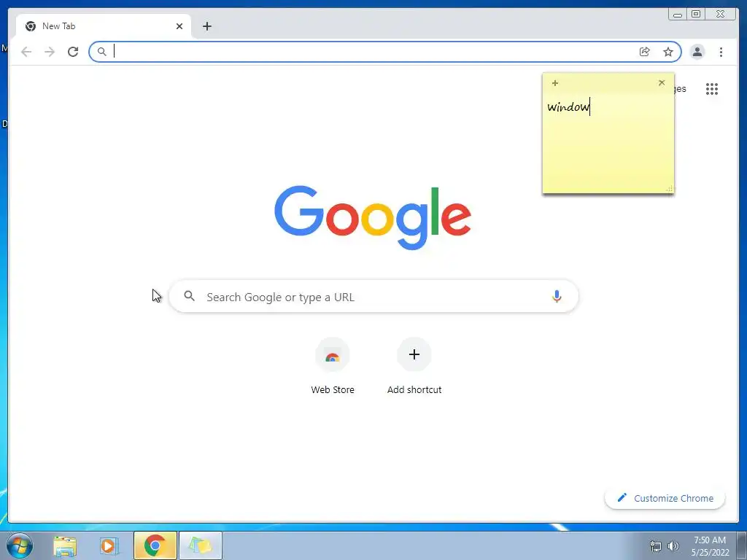
Task: Bookmark this tab with the star icon
Action: tap(668, 52)
